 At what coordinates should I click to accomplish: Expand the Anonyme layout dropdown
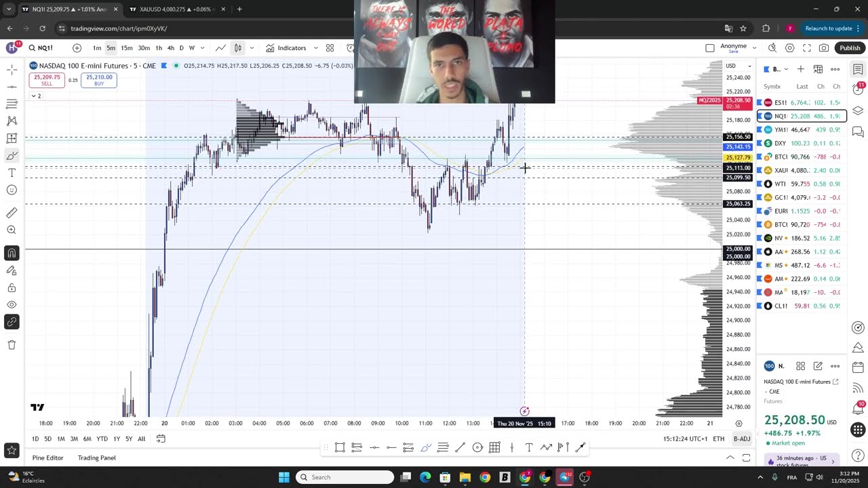tap(754, 48)
